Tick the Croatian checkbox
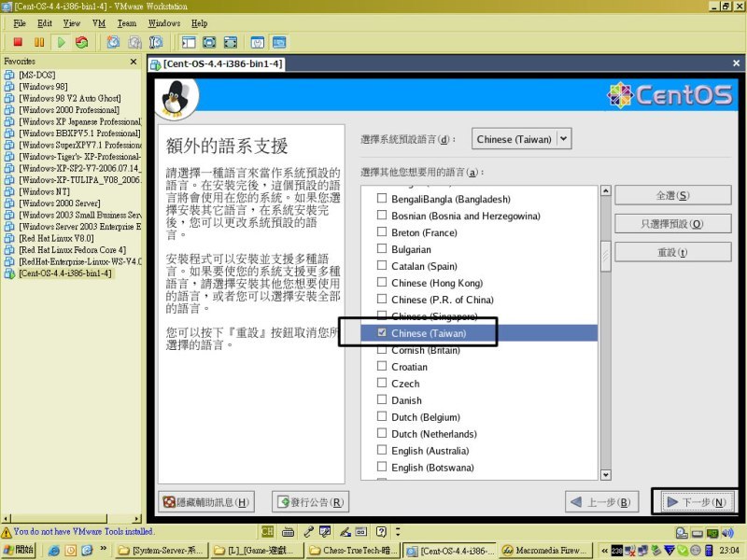The image size is (747, 560). pos(382,366)
